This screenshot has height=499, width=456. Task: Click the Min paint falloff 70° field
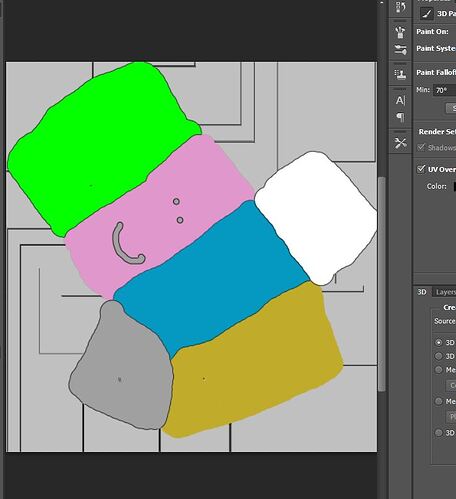(x=444, y=90)
